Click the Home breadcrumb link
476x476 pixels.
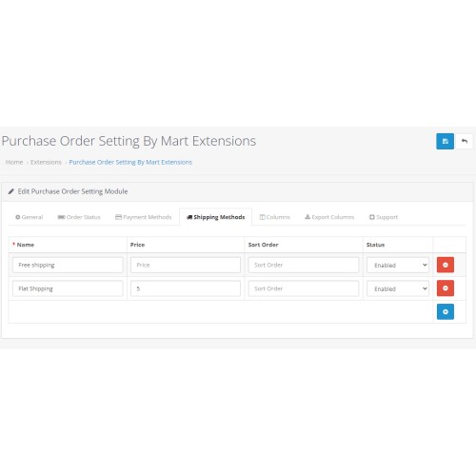pyautogui.click(x=14, y=162)
